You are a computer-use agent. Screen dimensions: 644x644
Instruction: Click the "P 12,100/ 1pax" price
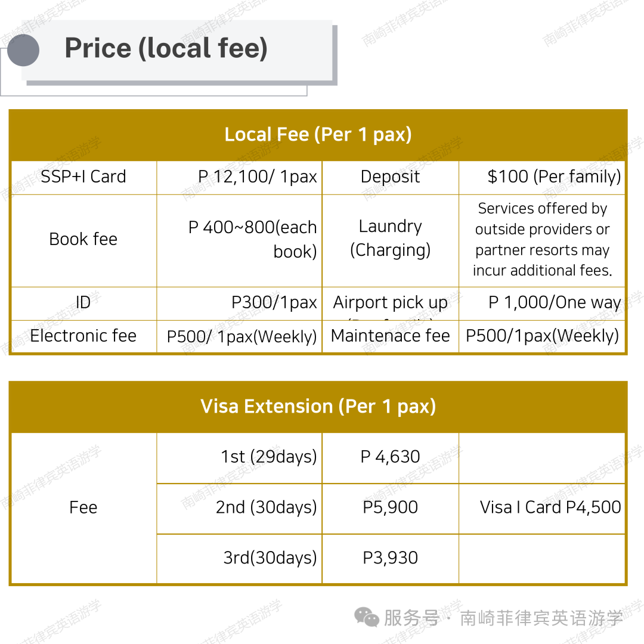click(x=258, y=177)
